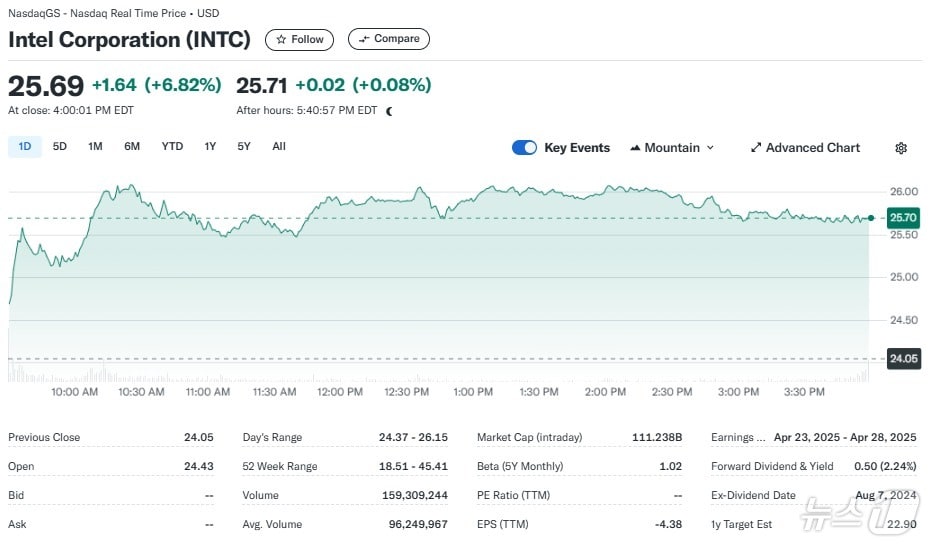Click the compare arrows icon
This screenshot has height=547, width=930.
tap(364, 39)
